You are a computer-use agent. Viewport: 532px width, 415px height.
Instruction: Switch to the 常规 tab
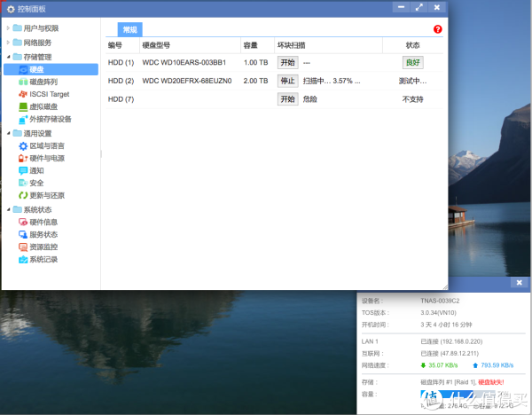[x=129, y=29]
